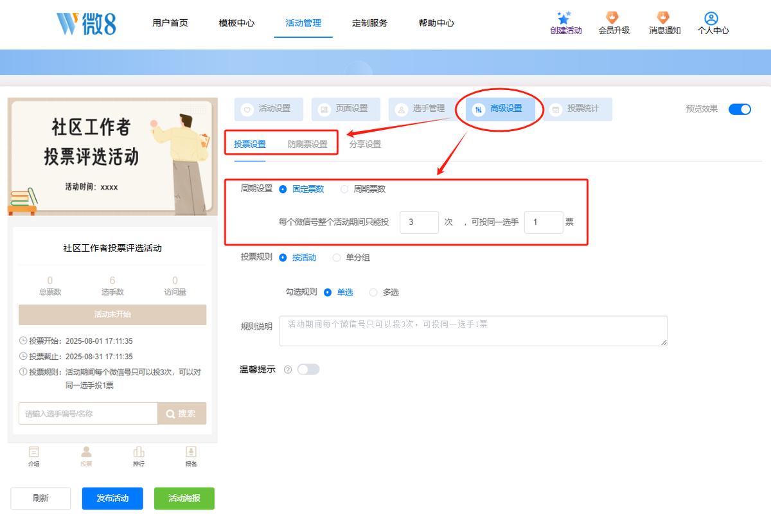Open 模板中心 in navigation
The height and width of the screenshot is (532, 771).
pyautogui.click(x=236, y=23)
